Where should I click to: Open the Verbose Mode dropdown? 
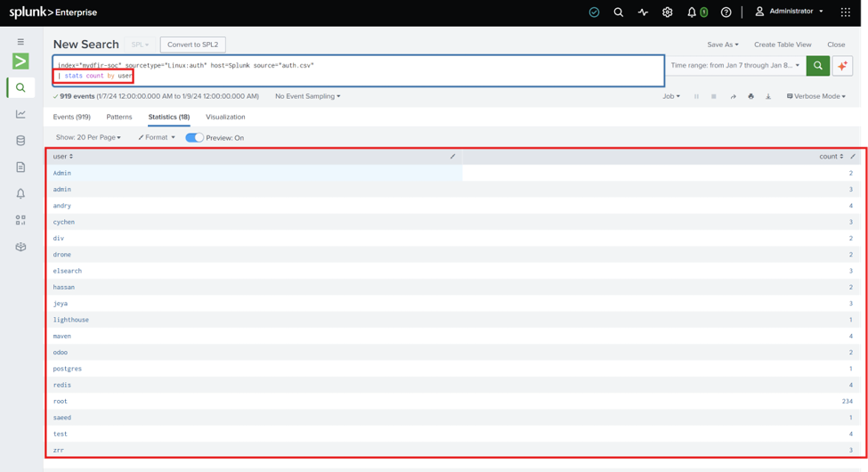tap(816, 96)
